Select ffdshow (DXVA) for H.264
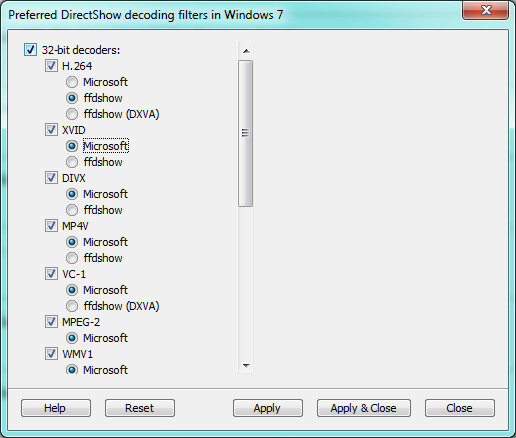516x438 pixels. tap(72, 114)
